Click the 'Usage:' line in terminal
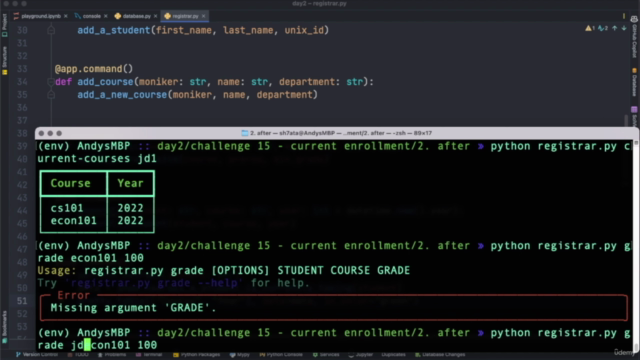Screen dimensions: 640x360 coord(224,271)
